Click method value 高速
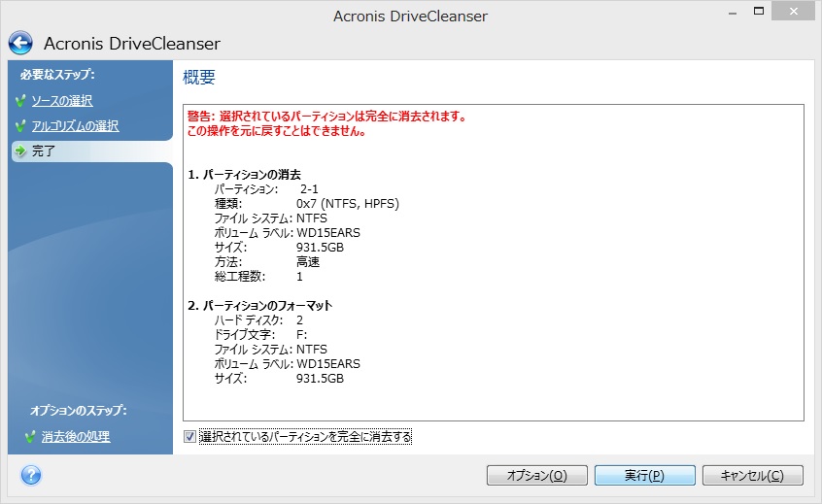The height and width of the screenshot is (504, 822). click(x=308, y=262)
